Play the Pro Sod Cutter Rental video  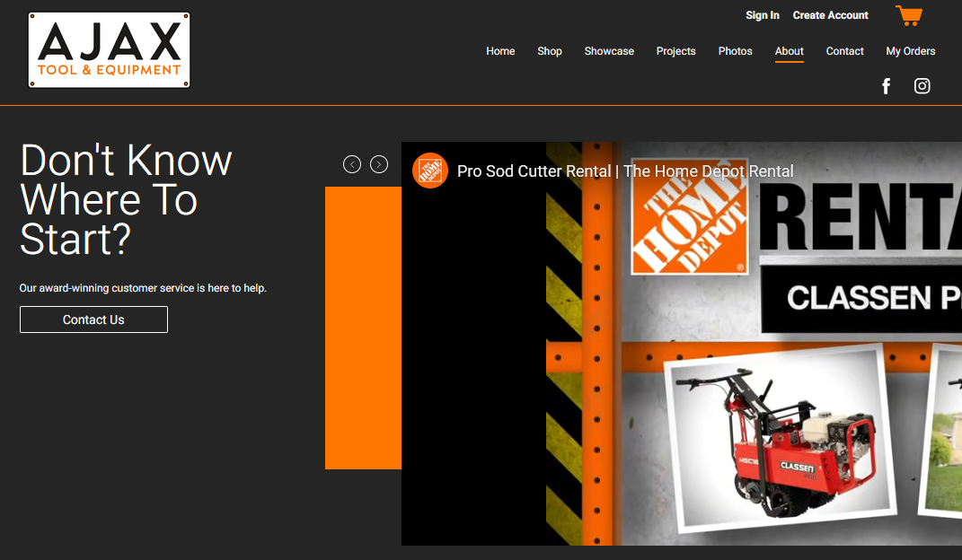681,359
